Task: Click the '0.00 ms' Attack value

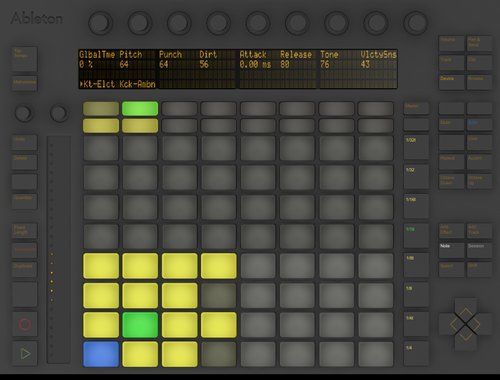Action: tap(255, 64)
